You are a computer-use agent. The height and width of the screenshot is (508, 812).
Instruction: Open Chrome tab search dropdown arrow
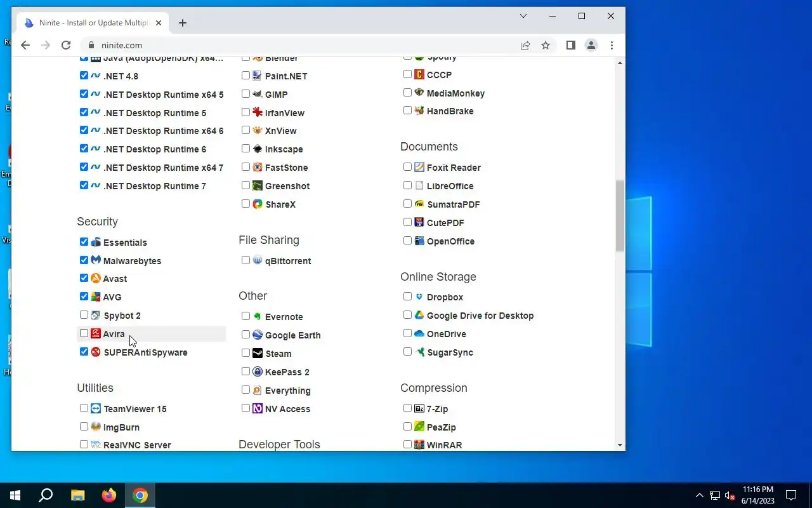[523, 16]
